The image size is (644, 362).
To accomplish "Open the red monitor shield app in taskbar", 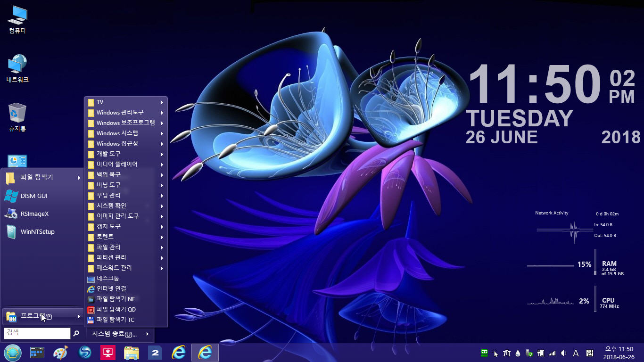I will click(108, 353).
